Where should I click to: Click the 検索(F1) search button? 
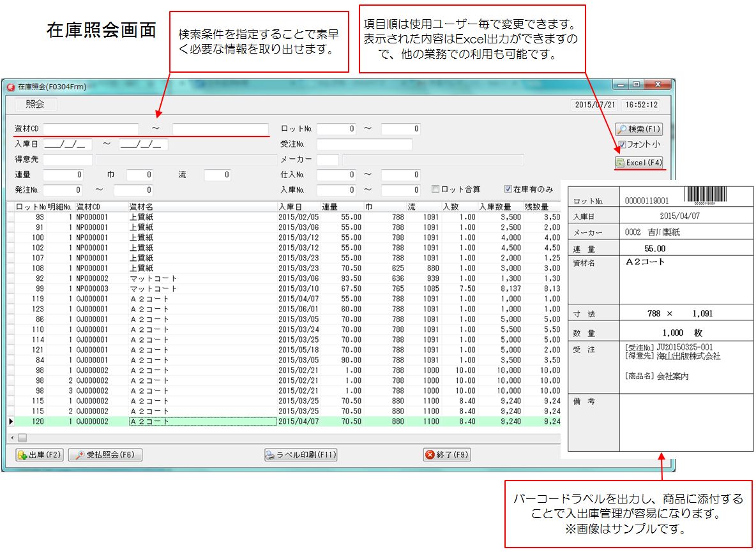639,129
